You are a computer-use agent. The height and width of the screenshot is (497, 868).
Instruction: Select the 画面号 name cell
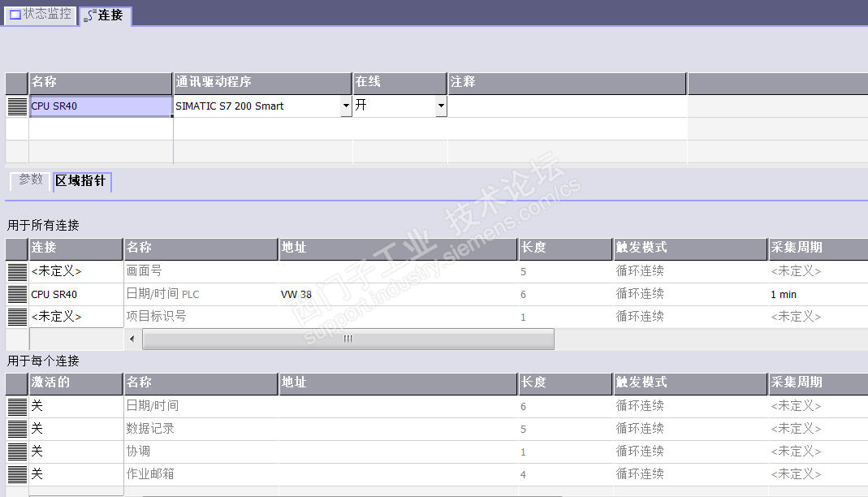coord(201,271)
